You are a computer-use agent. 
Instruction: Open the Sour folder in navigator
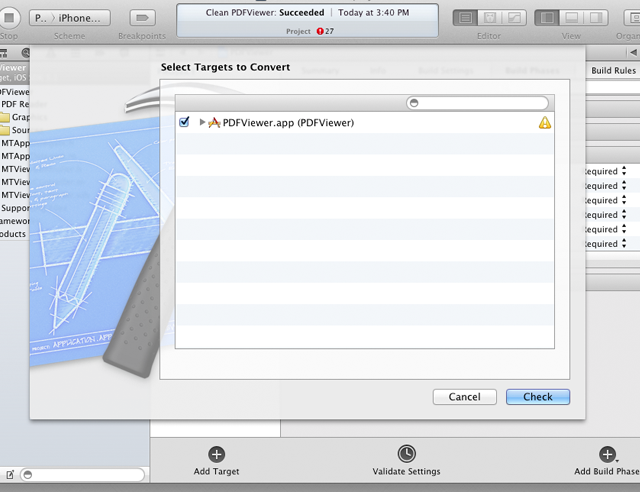[x=15, y=130]
